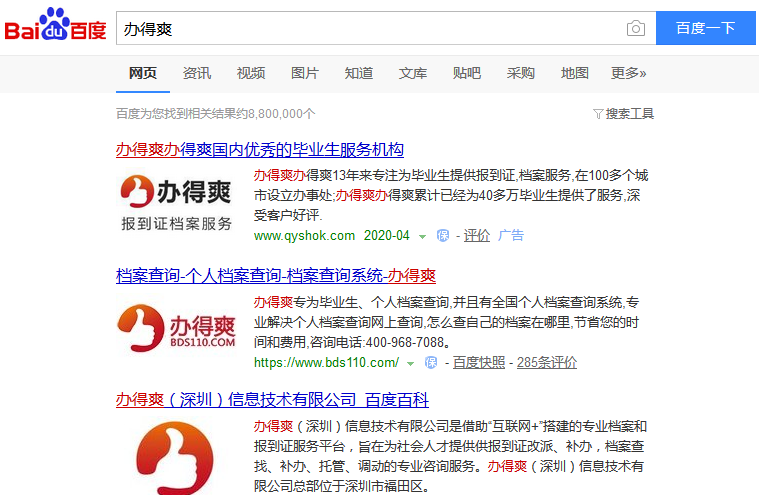This screenshot has height=495, width=759.
Task: Go to the 文库 tab
Action: [x=413, y=73]
